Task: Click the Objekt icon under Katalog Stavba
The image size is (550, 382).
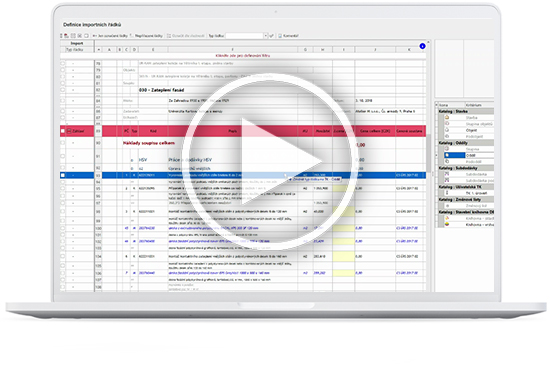Action: coord(447,130)
